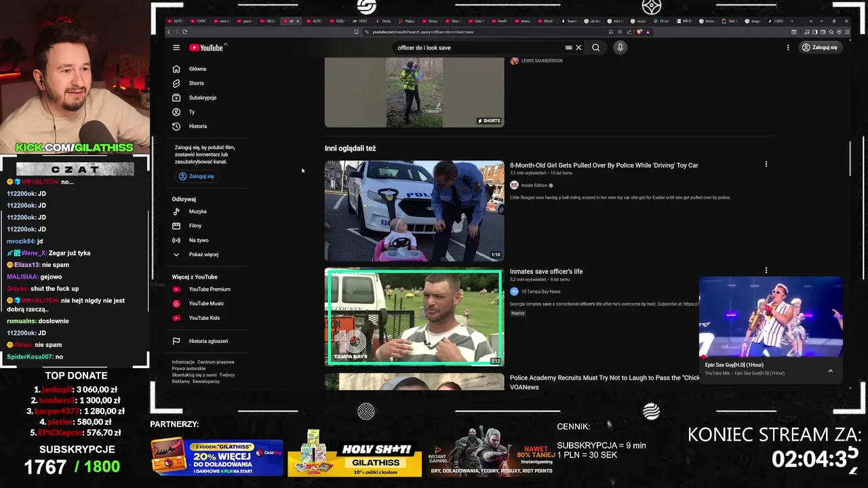This screenshot has height=488, width=868.
Task: Open the toy car police thumbnail
Action: (x=414, y=211)
